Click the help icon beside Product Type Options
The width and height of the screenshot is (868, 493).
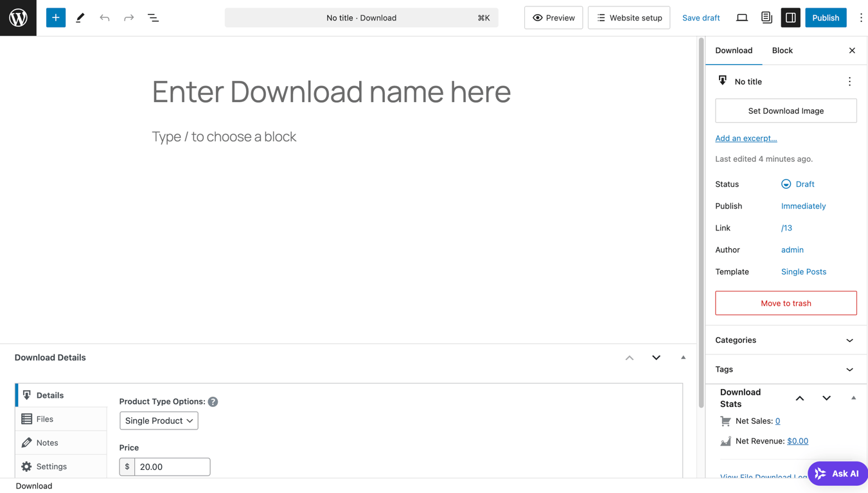coord(213,401)
